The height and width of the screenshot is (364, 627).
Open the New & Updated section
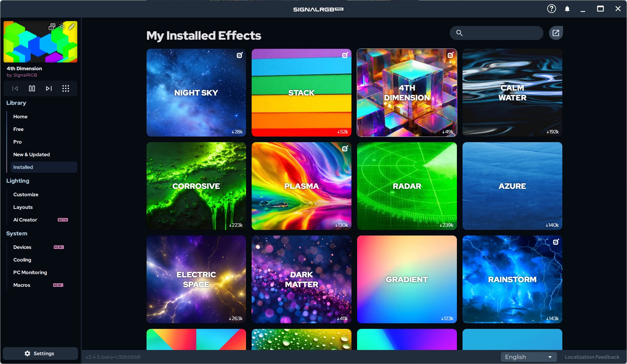click(32, 154)
